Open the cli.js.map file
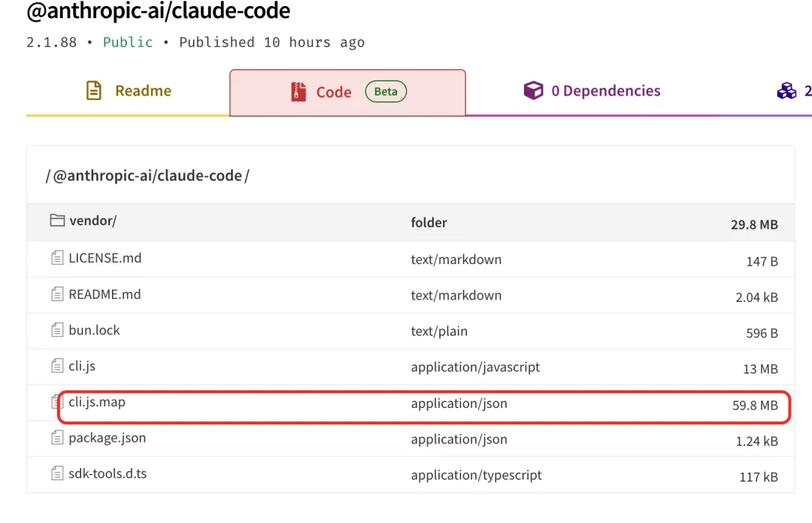This screenshot has width=812, height=523. tap(97, 402)
